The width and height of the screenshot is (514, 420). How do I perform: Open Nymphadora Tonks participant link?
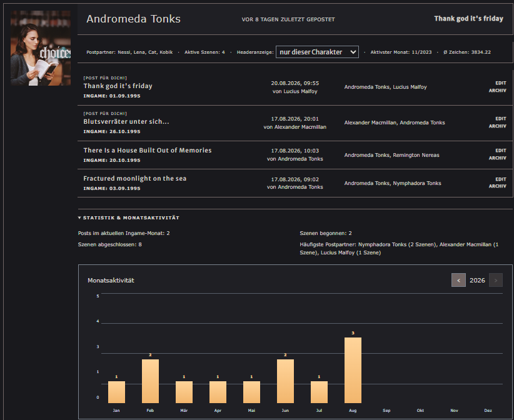click(417, 183)
